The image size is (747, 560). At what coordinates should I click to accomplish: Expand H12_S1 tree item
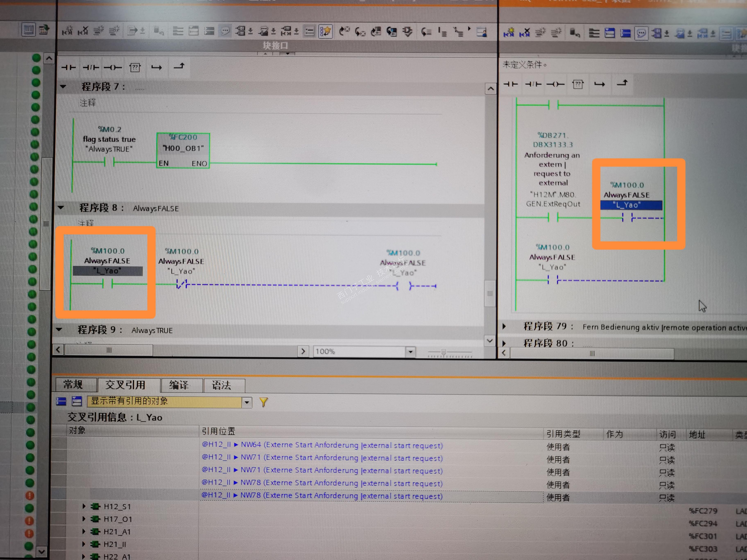(x=84, y=506)
